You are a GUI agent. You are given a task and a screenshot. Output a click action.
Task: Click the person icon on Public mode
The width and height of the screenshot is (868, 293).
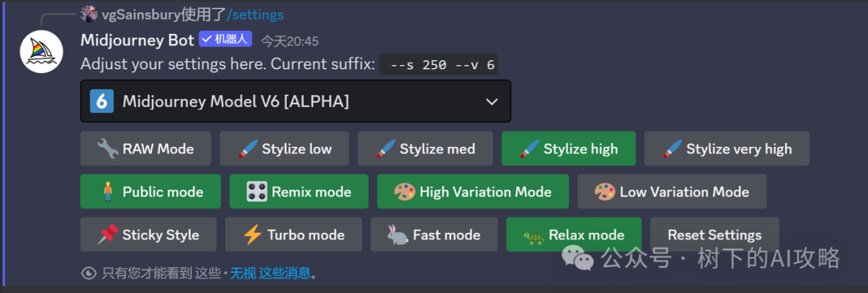click(108, 192)
